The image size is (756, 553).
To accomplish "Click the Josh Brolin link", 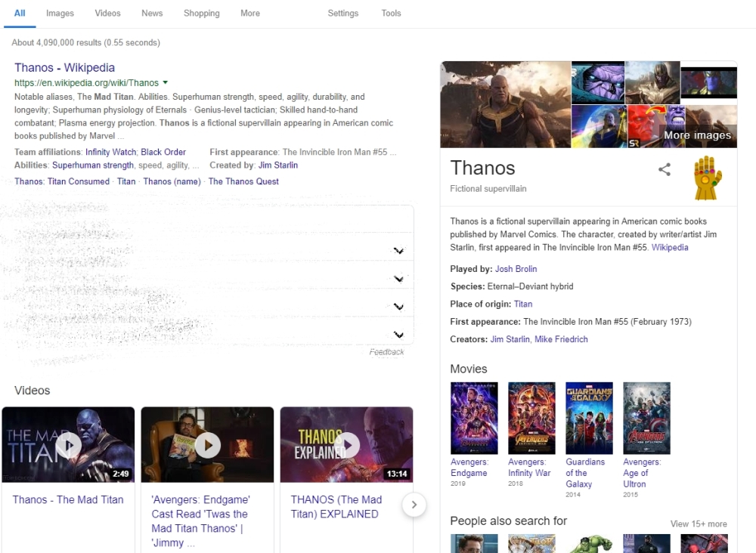I will [516, 269].
